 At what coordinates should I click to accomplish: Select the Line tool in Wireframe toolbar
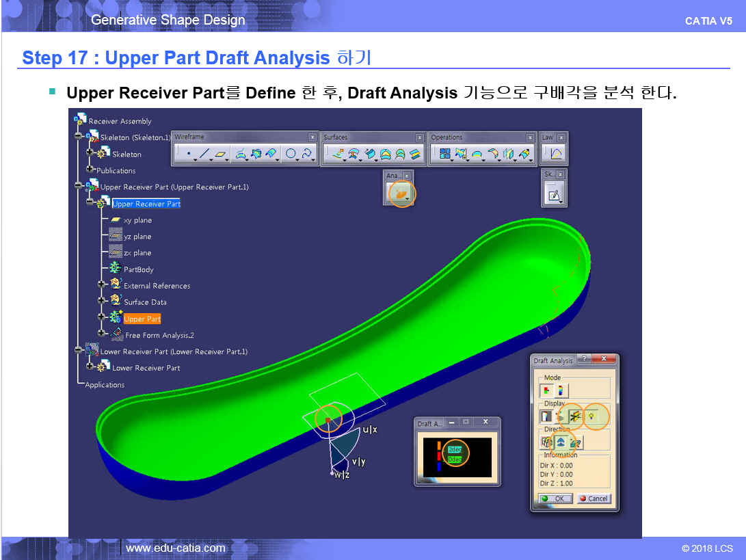click(203, 155)
